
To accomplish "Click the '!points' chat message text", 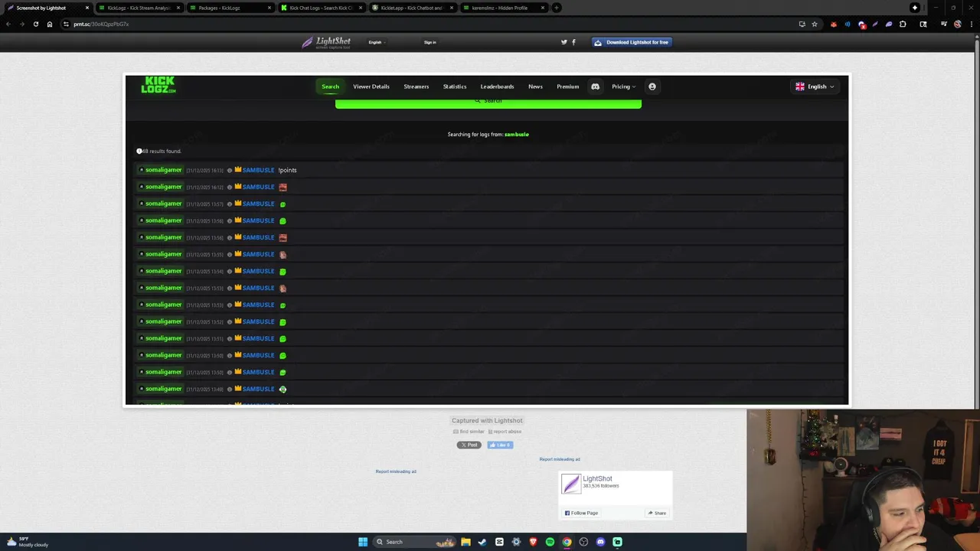I will click(287, 170).
